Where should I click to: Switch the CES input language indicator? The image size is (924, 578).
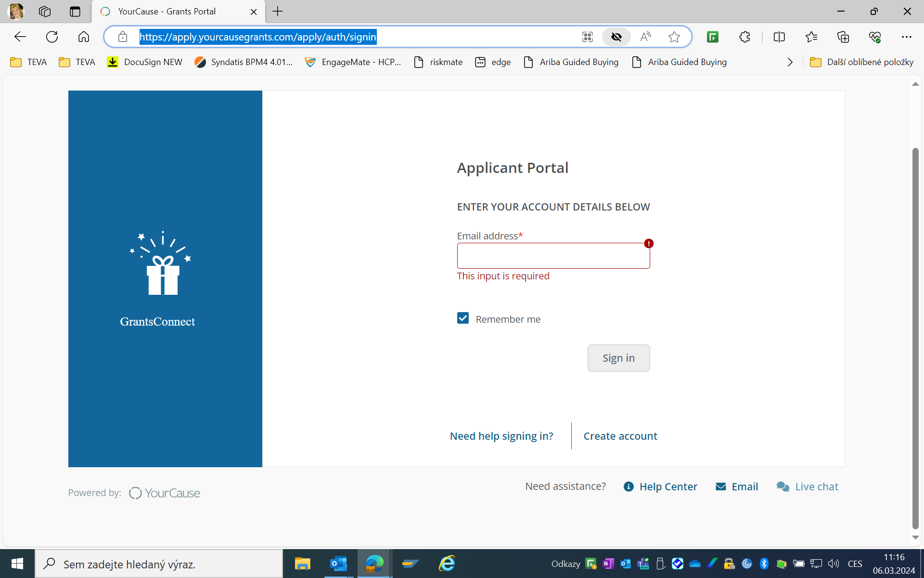(x=855, y=564)
